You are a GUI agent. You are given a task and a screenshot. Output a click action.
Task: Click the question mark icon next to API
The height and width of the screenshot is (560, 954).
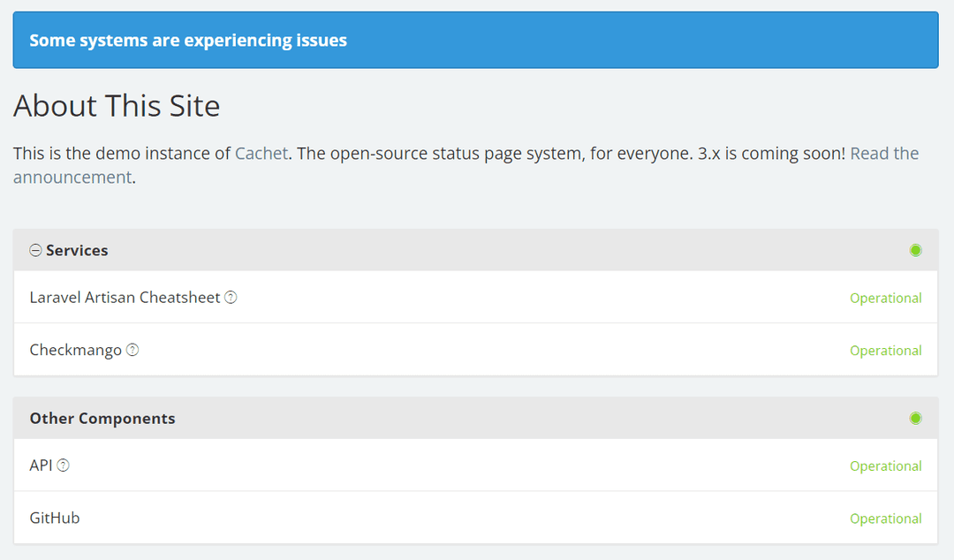click(x=61, y=465)
